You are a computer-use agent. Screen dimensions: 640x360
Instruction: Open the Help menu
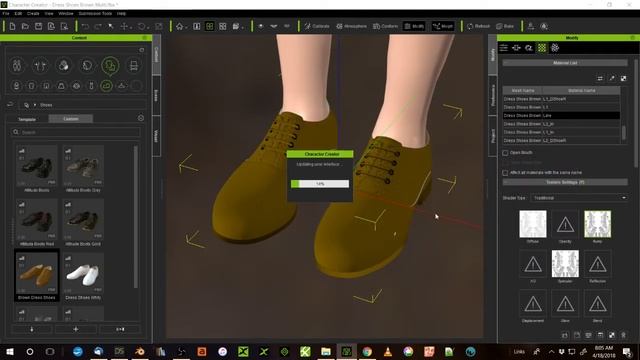[x=121, y=13]
